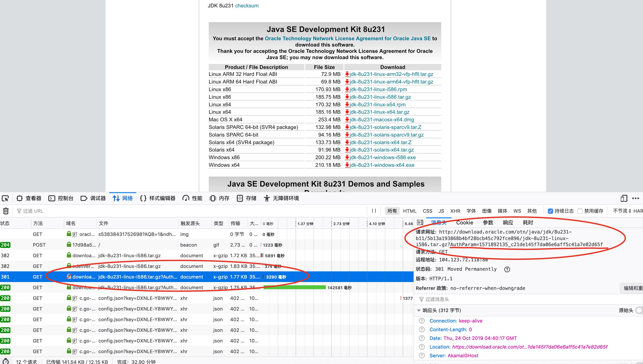This screenshot has height=364, width=643.
Task: Filter requests by HTML
Action: click(410, 211)
